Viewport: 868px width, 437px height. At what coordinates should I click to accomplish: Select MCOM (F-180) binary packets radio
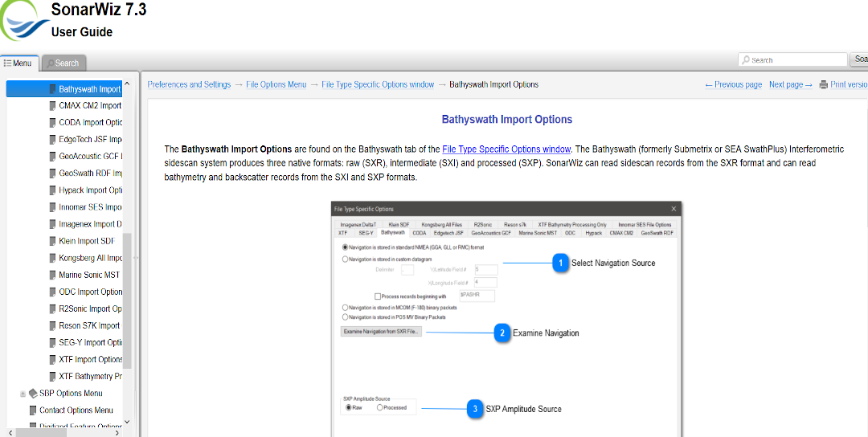[x=346, y=307]
